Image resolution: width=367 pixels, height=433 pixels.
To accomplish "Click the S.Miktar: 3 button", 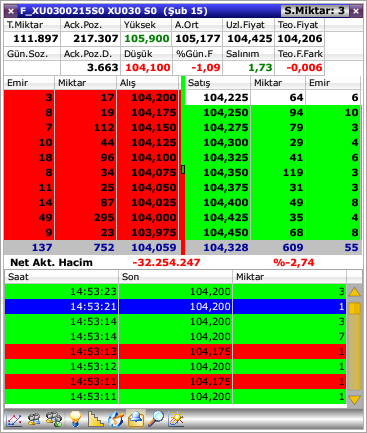I will click(x=314, y=11).
